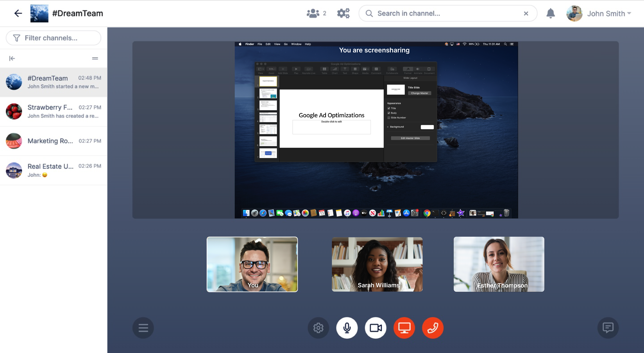Open the Trash in the shared Dock

pos(507,213)
